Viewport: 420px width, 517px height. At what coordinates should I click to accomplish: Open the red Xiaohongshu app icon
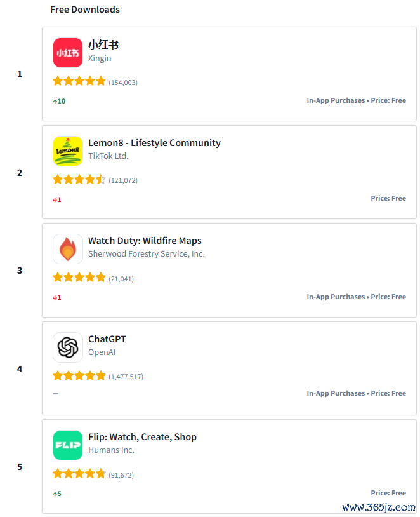point(67,53)
